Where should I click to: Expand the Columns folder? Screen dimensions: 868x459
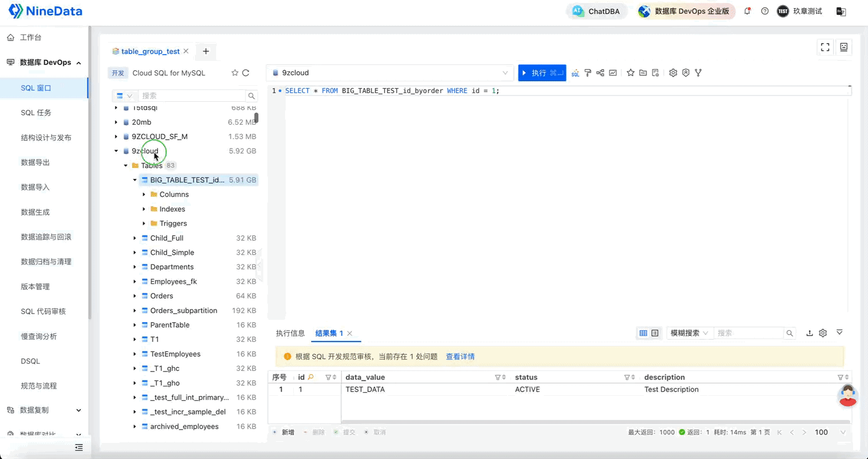pyautogui.click(x=144, y=194)
